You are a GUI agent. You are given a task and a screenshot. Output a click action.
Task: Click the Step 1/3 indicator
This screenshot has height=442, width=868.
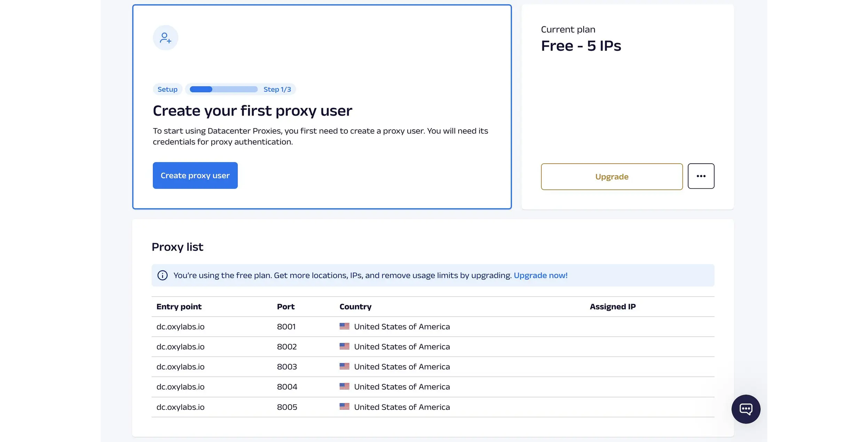277,89
